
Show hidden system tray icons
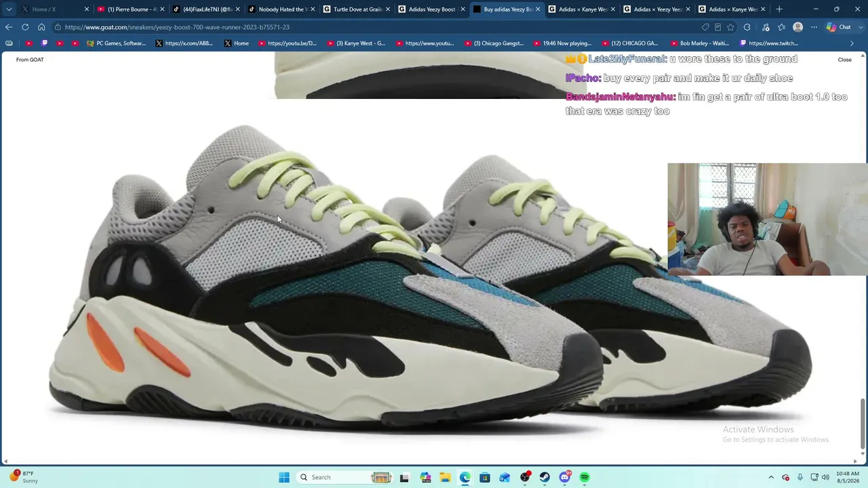(x=771, y=477)
